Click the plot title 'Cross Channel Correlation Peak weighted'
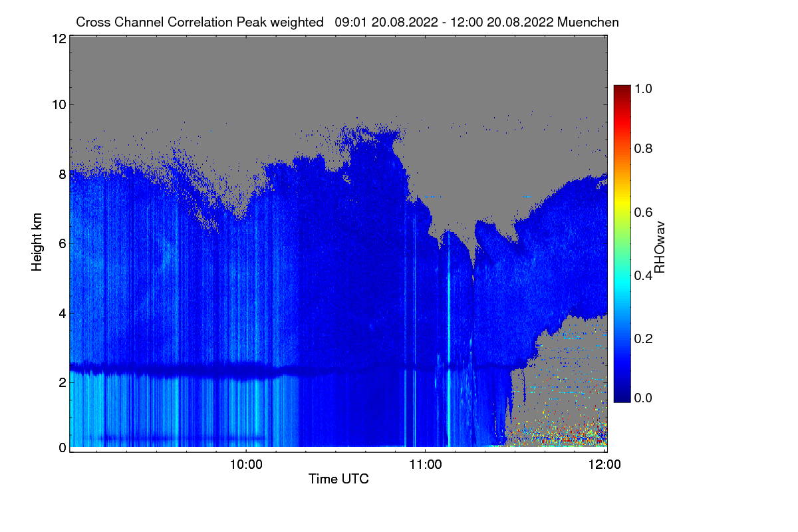The width and height of the screenshot is (798, 532). coord(200,22)
